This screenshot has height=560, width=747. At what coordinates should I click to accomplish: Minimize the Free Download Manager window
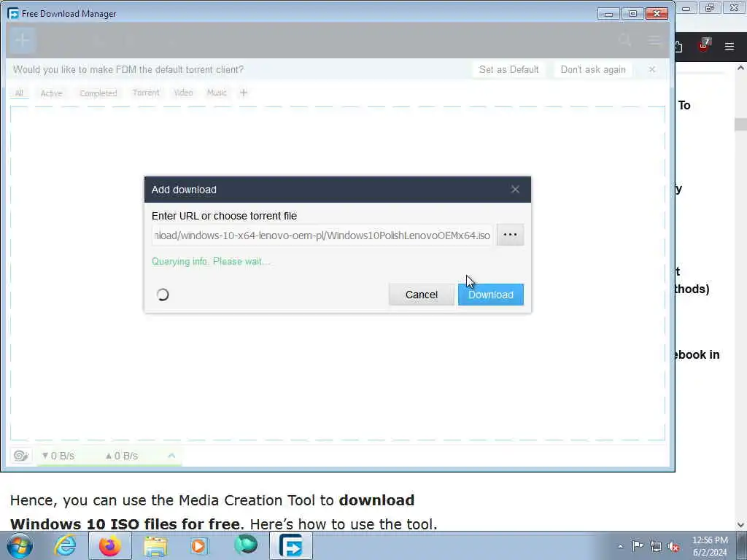tap(608, 14)
